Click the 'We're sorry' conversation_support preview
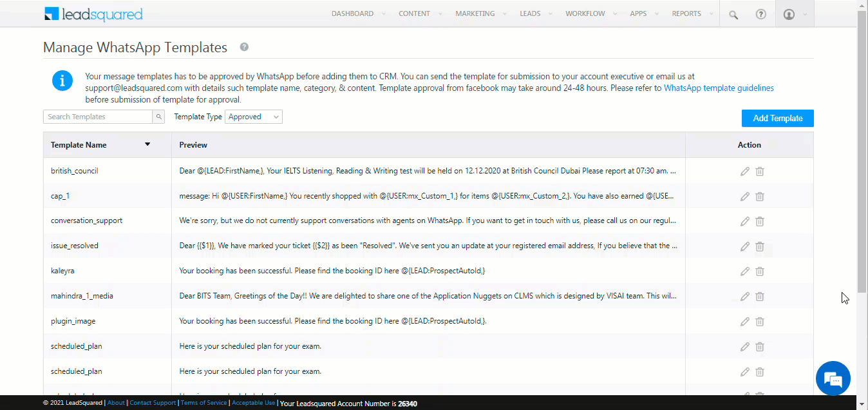Viewport: 868px width, 410px height. point(428,220)
